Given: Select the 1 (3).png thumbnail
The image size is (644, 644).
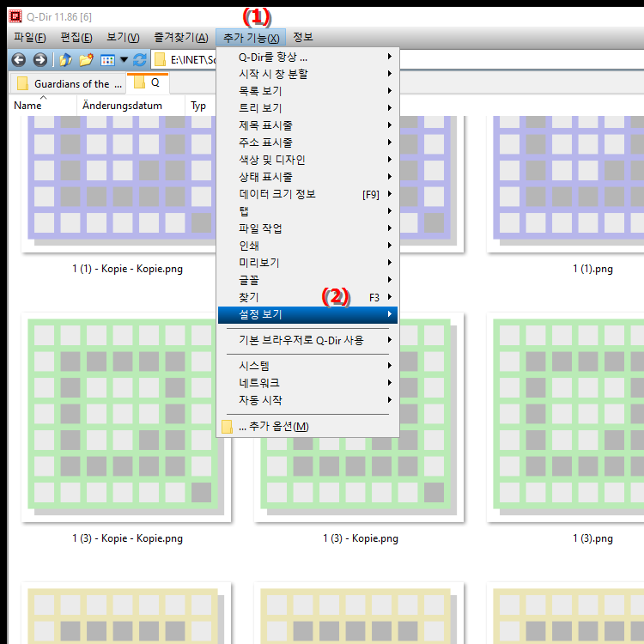Looking at the screenshot, I should [565, 417].
